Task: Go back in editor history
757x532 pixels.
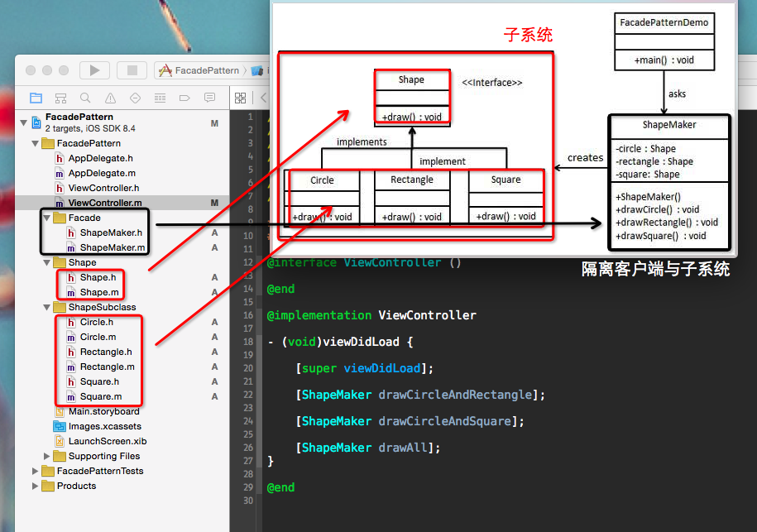Action: tap(263, 98)
